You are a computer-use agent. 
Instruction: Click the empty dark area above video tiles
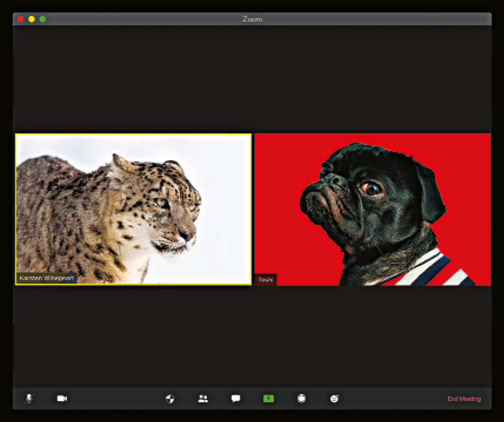click(252, 79)
